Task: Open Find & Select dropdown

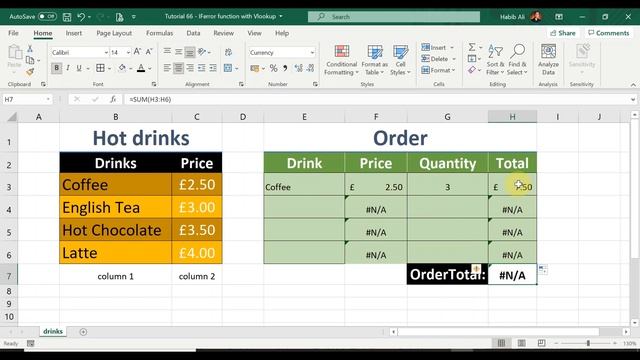Action: coord(518,60)
